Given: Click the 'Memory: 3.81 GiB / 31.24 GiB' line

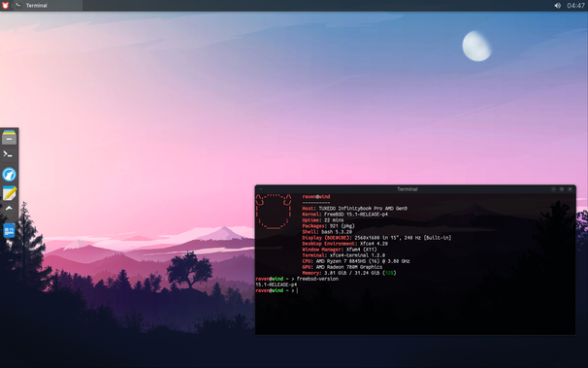Looking at the screenshot, I should pyautogui.click(x=349, y=273).
